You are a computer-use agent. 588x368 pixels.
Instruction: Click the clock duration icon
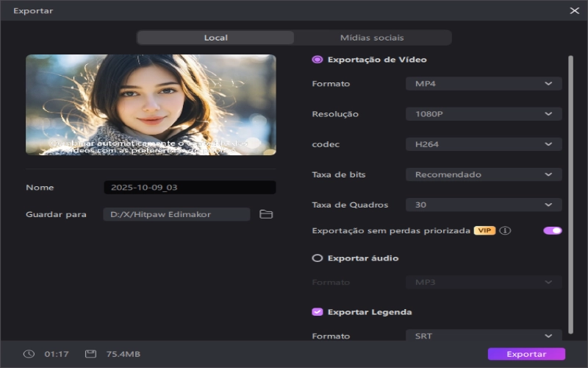(x=29, y=354)
